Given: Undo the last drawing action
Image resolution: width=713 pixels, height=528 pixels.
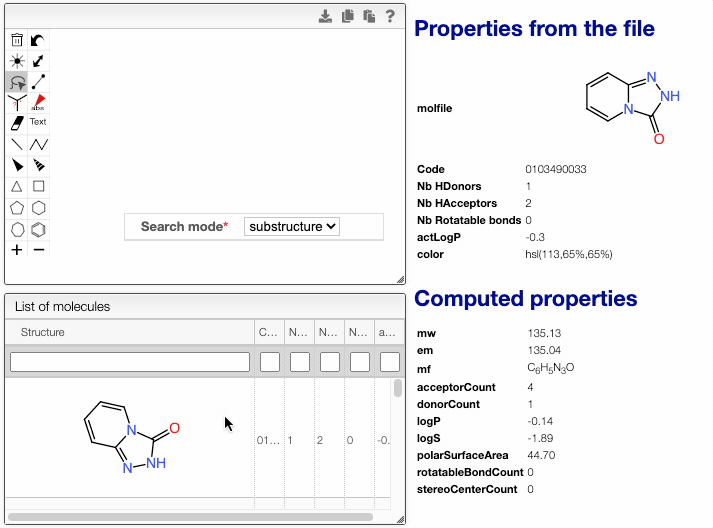Looking at the screenshot, I should pyautogui.click(x=38, y=40).
